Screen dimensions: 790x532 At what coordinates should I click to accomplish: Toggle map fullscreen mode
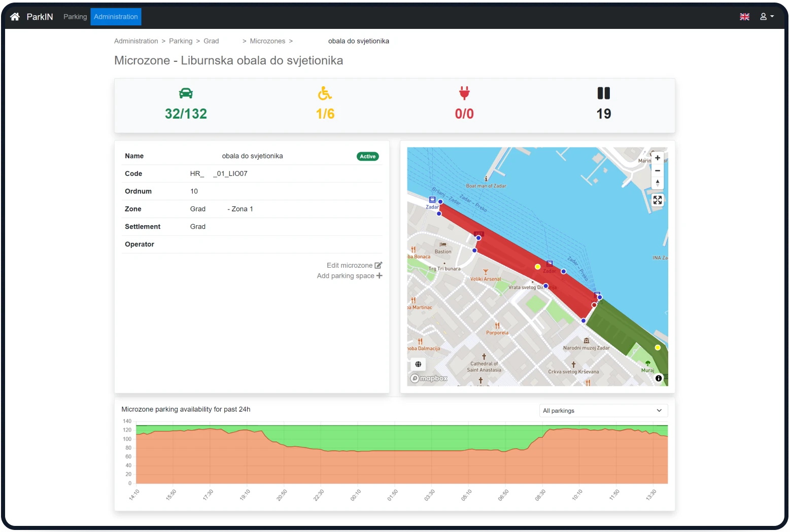coord(658,200)
